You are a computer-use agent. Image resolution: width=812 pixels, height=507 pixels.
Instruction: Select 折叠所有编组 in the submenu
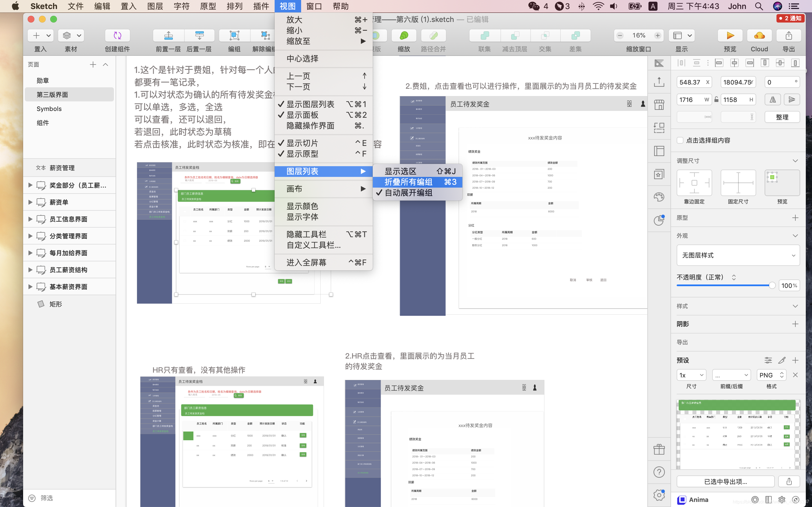click(408, 182)
